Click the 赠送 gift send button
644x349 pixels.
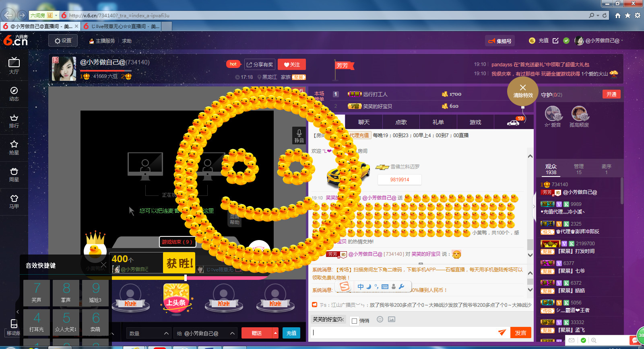(x=257, y=333)
